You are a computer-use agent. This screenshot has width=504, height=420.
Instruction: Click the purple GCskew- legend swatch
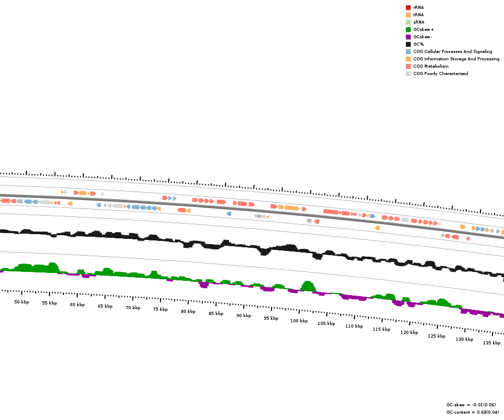pyautogui.click(x=408, y=37)
